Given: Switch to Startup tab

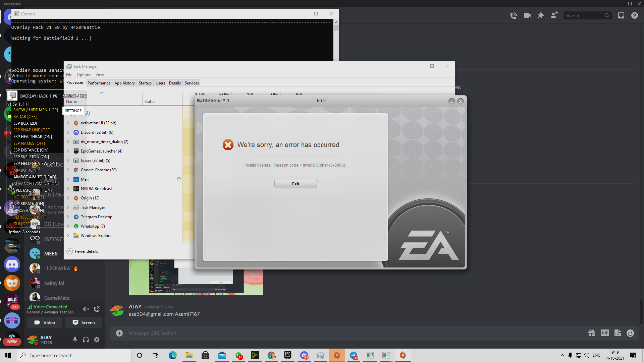Looking at the screenshot, I should click(145, 83).
